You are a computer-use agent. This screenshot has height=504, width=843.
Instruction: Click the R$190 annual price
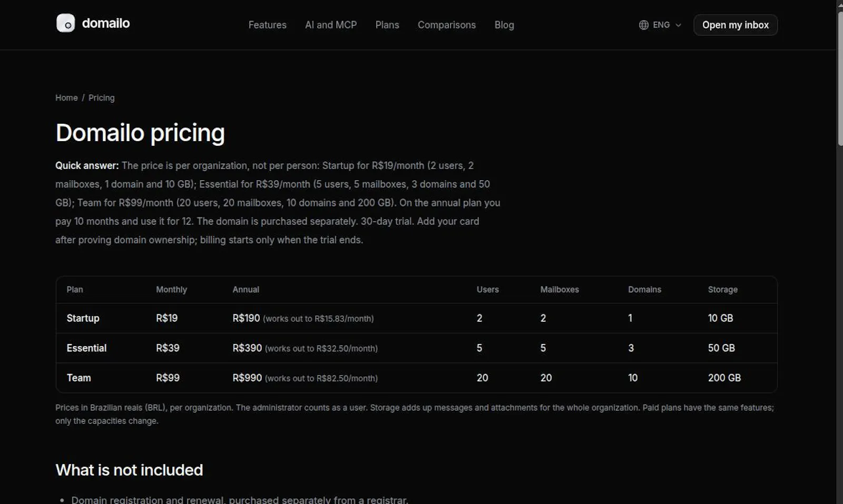[246, 318]
